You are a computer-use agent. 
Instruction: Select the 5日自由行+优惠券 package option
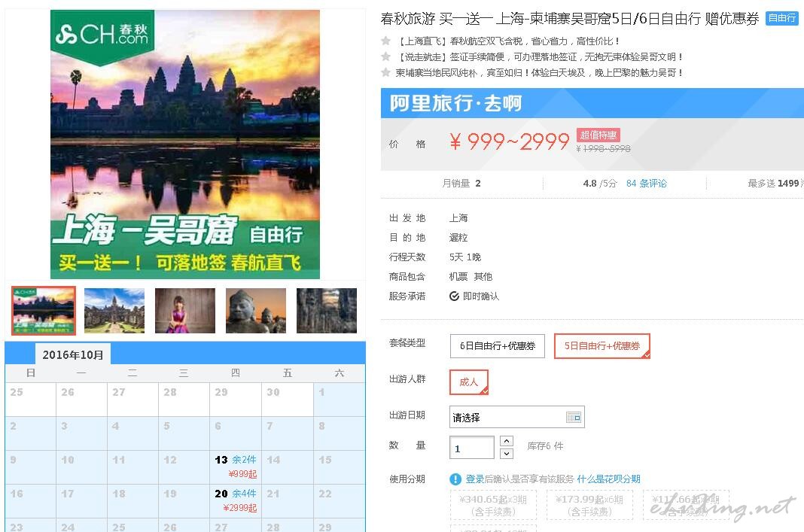602,346
